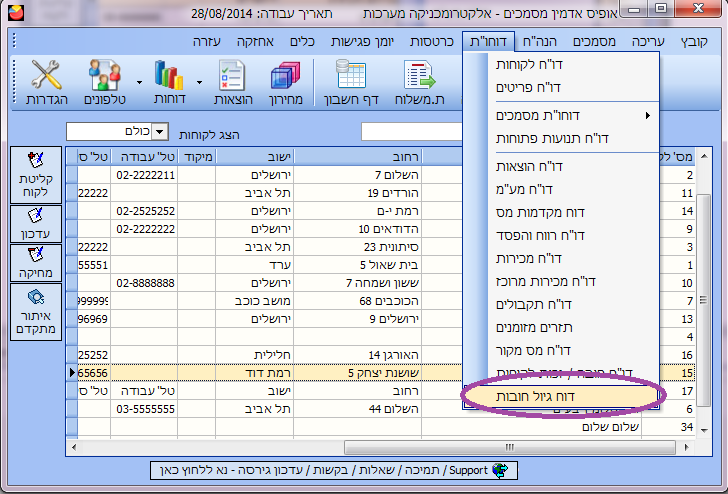Open the יומן פגישות menu

click(x=362, y=41)
